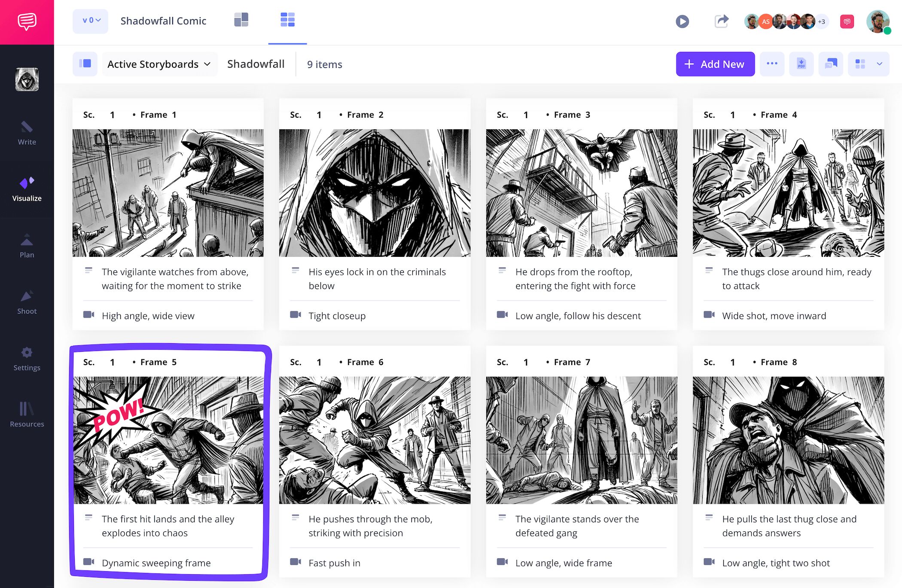View additional collaborators via +3 badge
The height and width of the screenshot is (588, 902).
click(821, 21)
